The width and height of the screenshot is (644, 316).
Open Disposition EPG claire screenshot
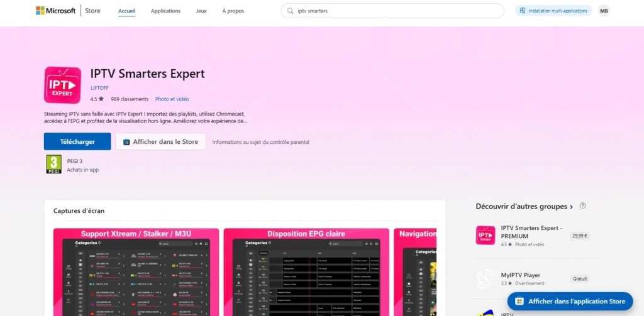click(306, 272)
